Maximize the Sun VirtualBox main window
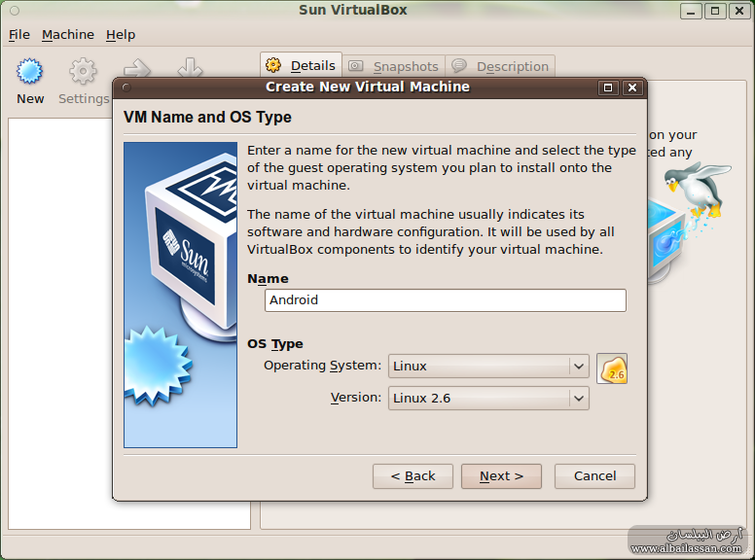This screenshot has height=560, width=755. pos(715,11)
